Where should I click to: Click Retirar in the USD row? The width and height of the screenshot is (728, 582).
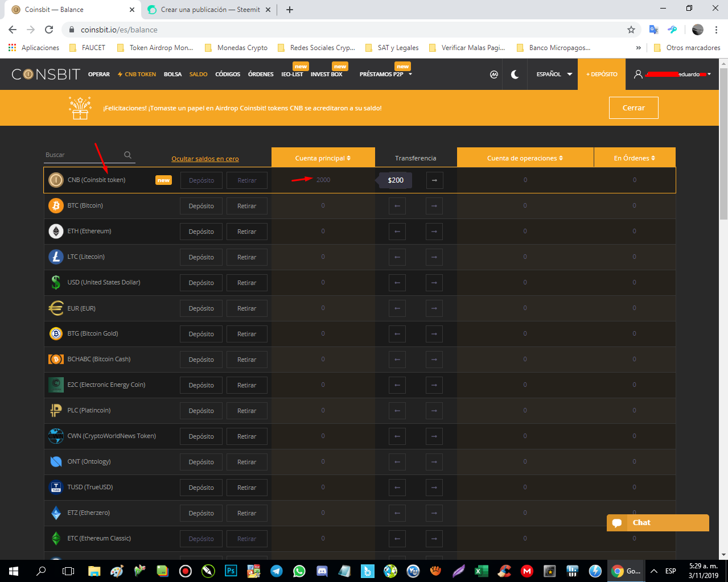(x=246, y=283)
